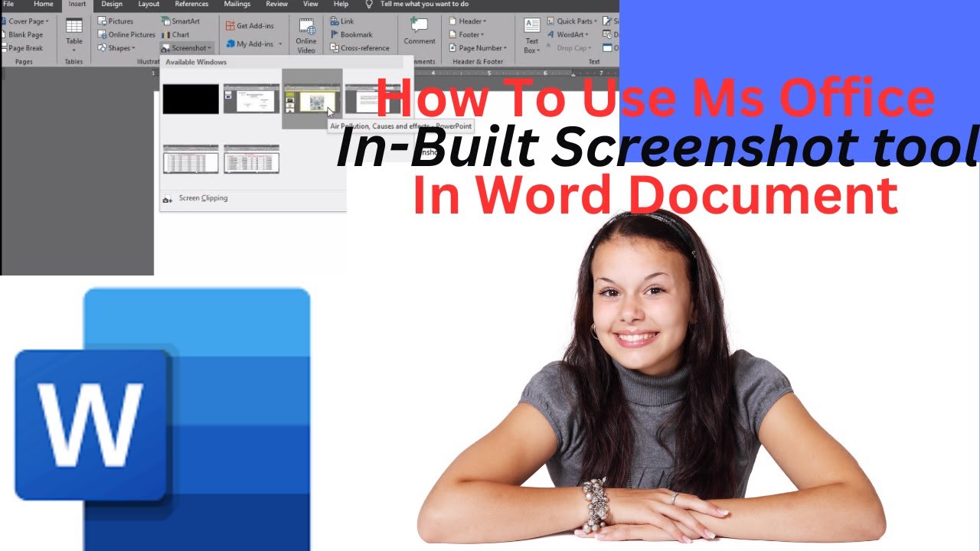980x551 pixels.
Task: Click the Table grid icon
Action: [74, 26]
